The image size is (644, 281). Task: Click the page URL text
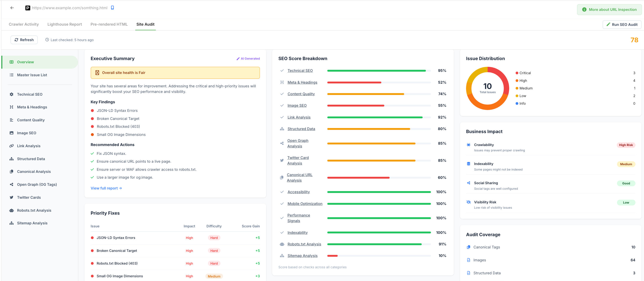[x=70, y=8]
